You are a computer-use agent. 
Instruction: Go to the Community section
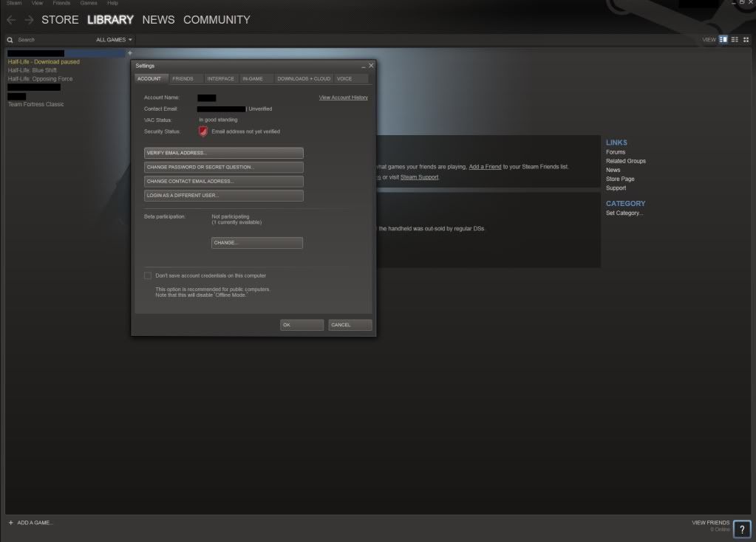pyautogui.click(x=217, y=20)
